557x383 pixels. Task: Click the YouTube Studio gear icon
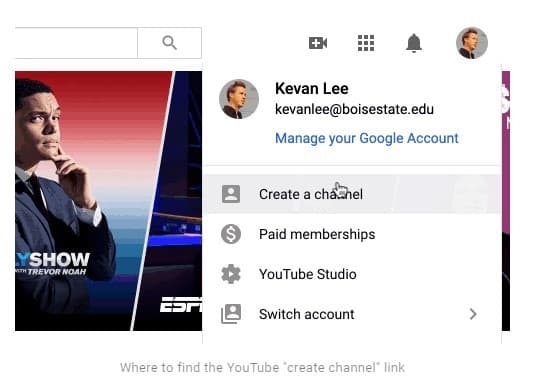click(x=231, y=274)
